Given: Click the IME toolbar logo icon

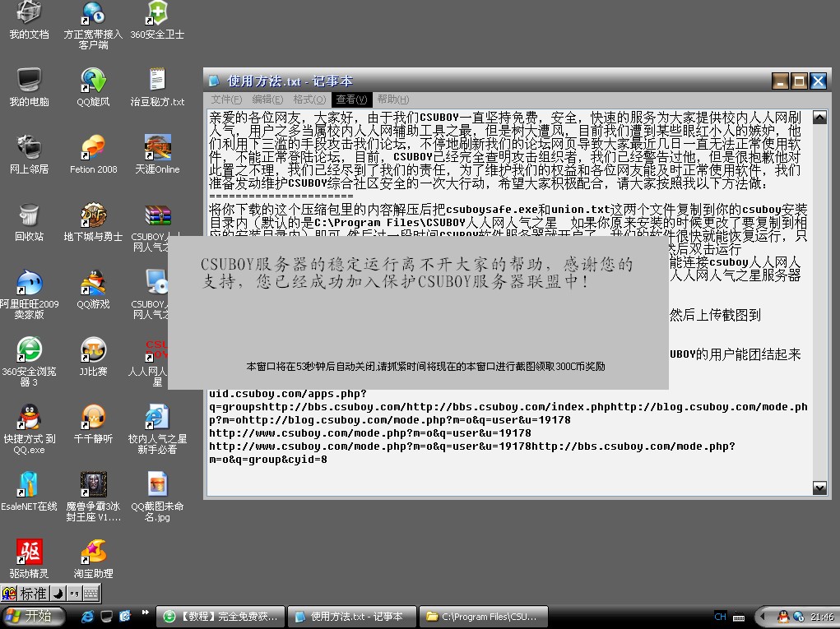Looking at the screenshot, I should 8,594.
